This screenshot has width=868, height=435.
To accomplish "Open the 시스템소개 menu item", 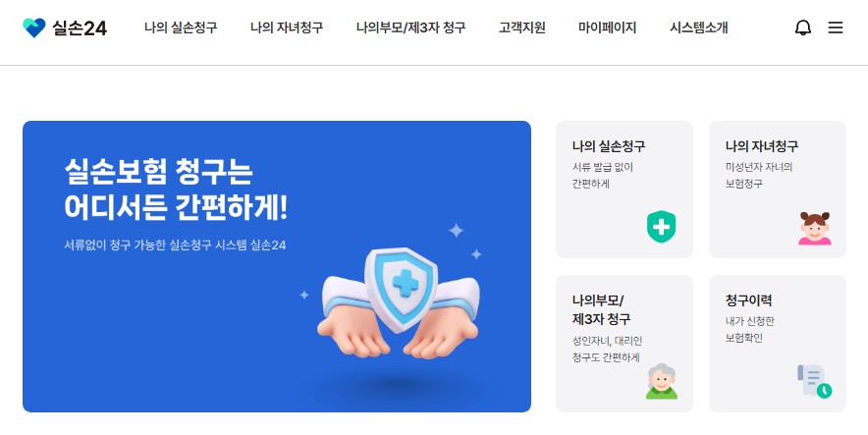I will [698, 27].
